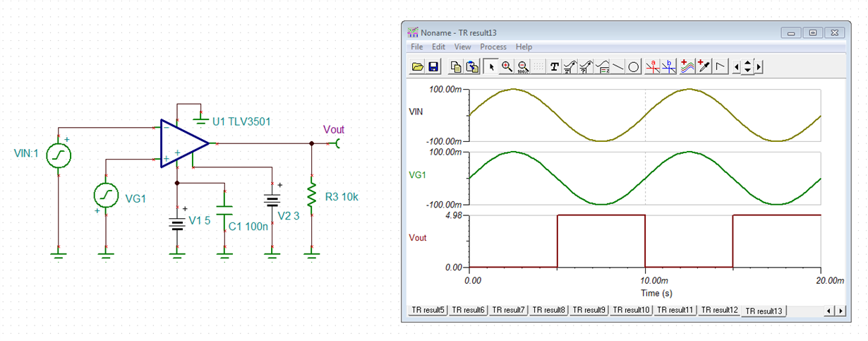Toggle the grid dots icon

pos(538,67)
